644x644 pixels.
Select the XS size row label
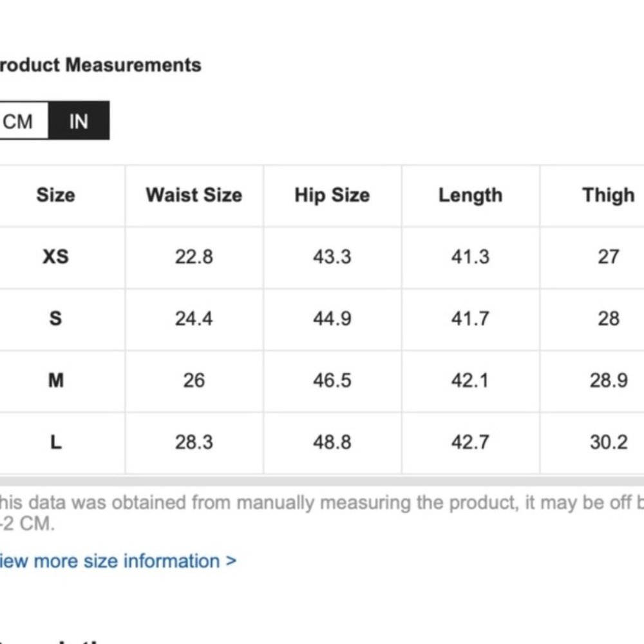[55, 257]
